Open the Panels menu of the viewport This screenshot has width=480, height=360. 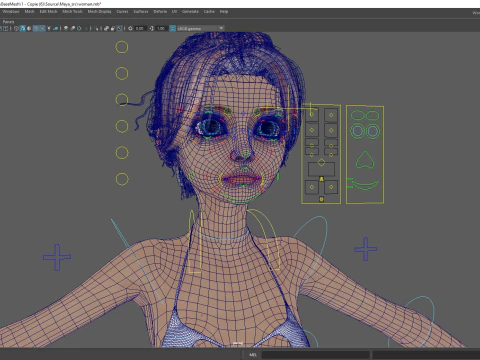click(x=8, y=22)
